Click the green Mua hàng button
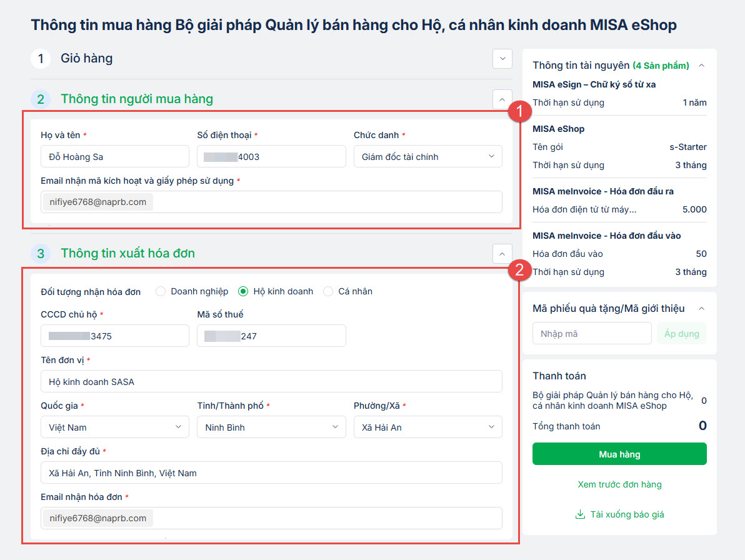 619,454
